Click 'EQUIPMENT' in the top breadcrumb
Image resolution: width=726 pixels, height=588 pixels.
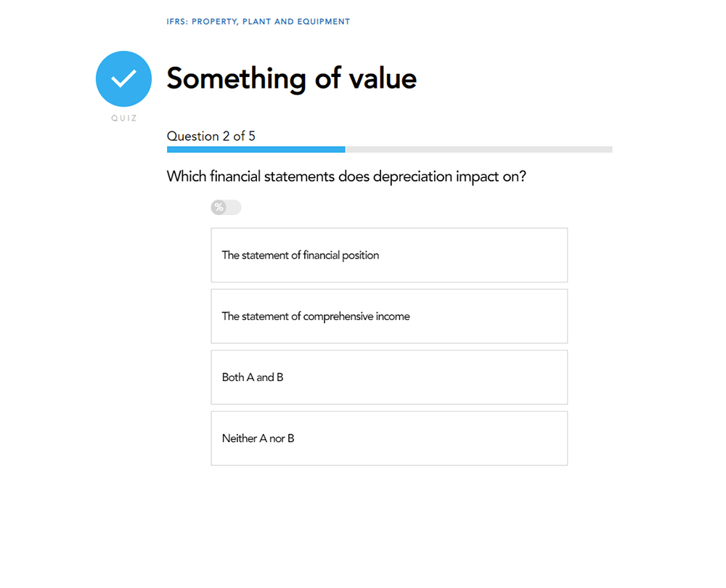coord(323,22)
